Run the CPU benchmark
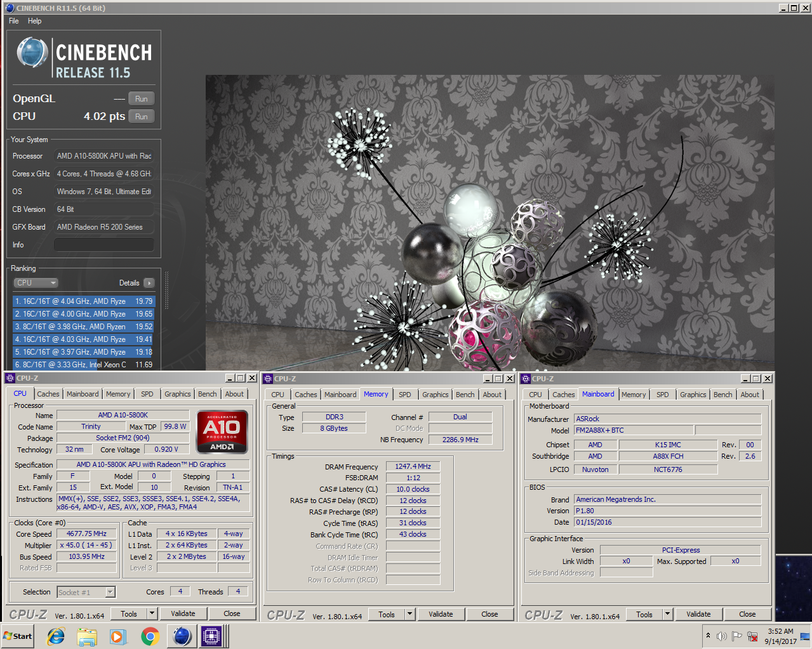Screen dimensions: 812x649 coord(142,117)
